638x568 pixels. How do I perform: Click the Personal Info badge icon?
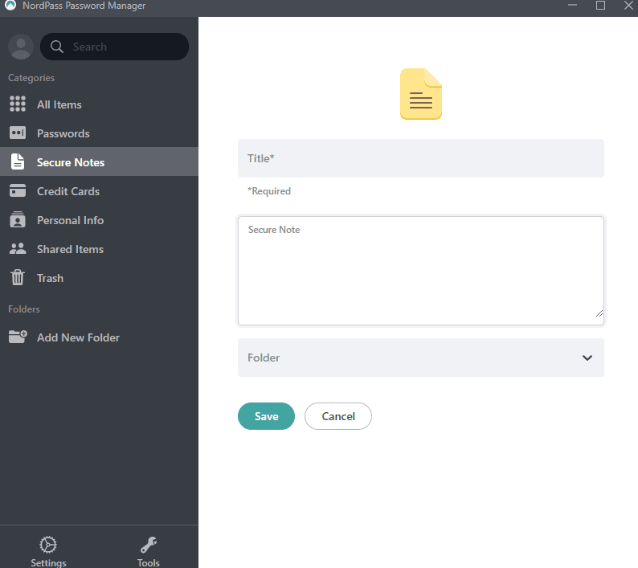(17, 220)
